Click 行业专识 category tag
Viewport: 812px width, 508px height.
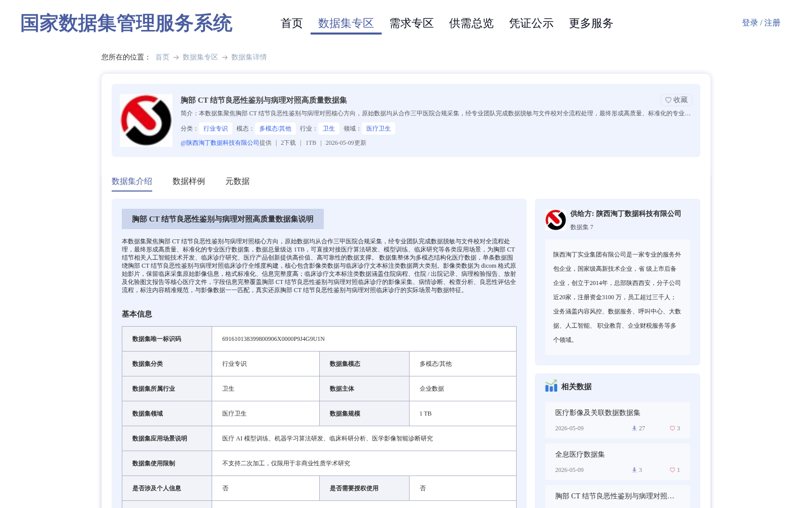[216, 129]
